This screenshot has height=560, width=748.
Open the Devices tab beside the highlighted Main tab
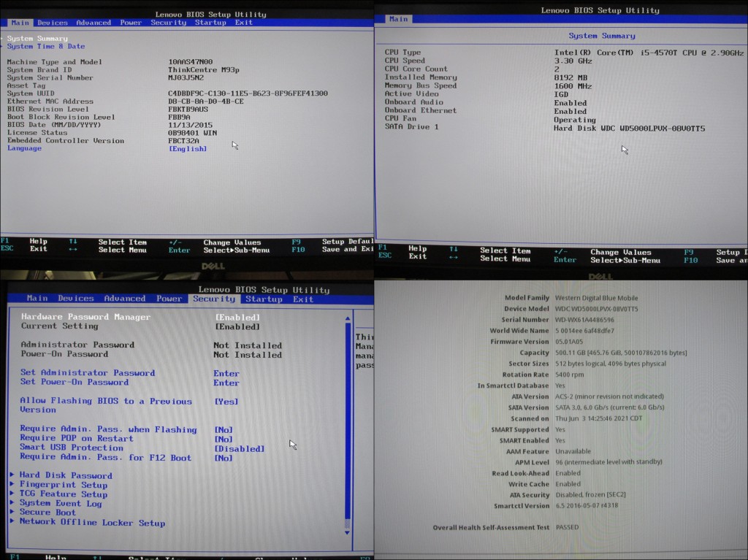coord(53,23)
